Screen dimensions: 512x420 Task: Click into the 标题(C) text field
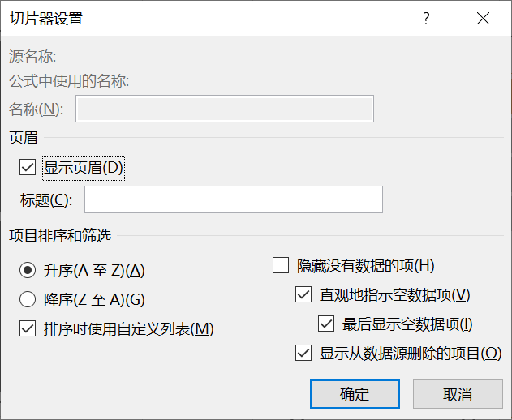(234, 199)
